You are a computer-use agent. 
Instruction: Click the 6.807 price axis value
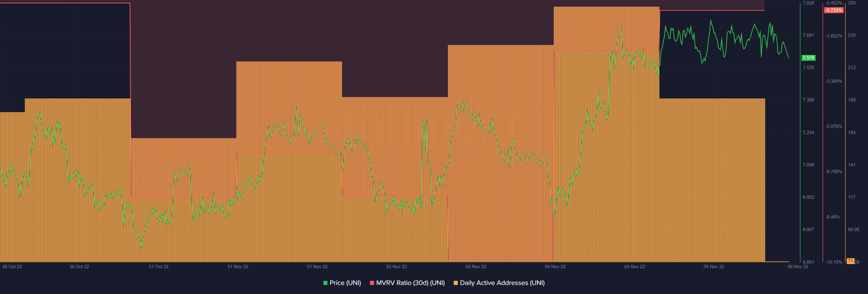click(x=808, y=230)
